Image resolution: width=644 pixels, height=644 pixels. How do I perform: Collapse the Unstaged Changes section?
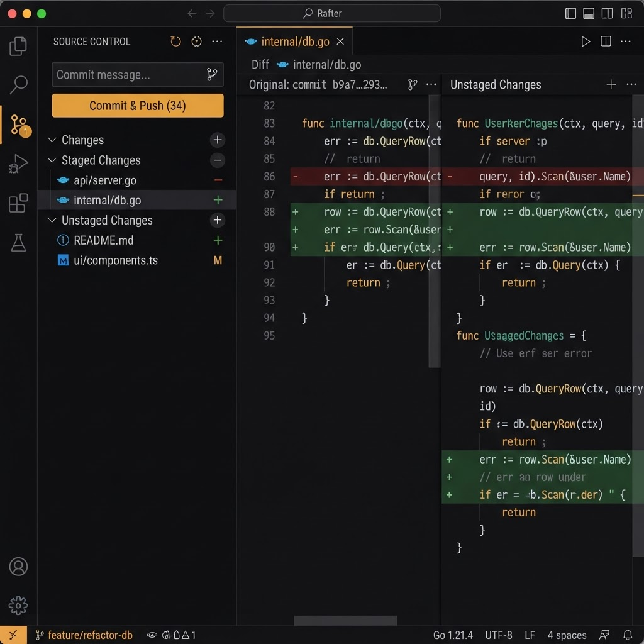point(52,220)
